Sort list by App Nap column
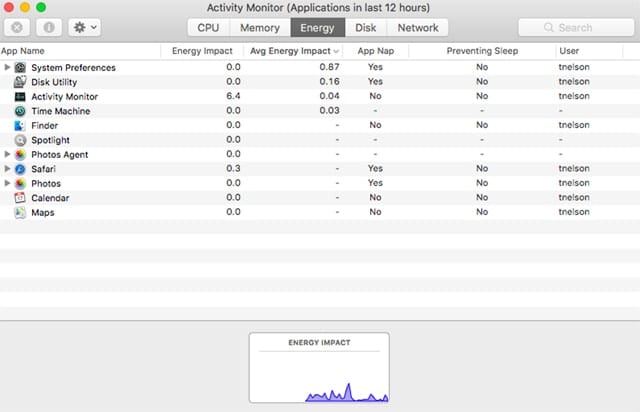Image resolution: width=640 pixels, height=412 pixels. point(374,50)
